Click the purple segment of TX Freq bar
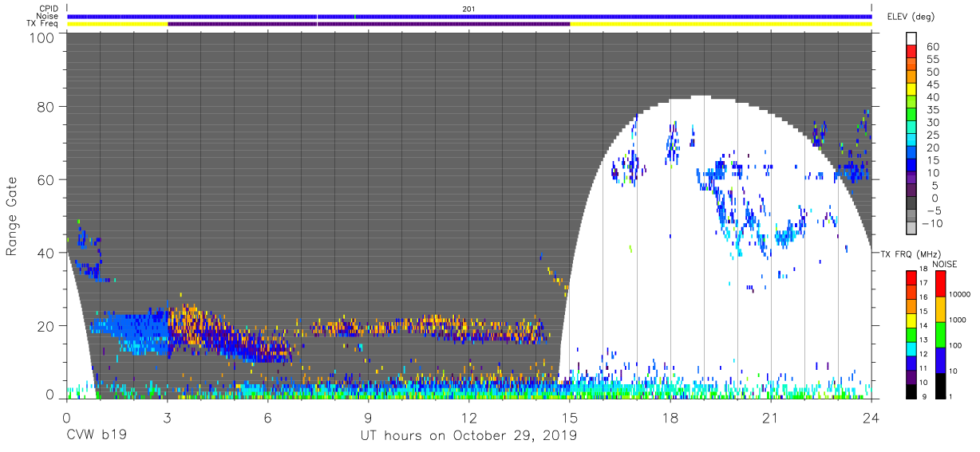 pyautogui.click(x=369, y=24)
